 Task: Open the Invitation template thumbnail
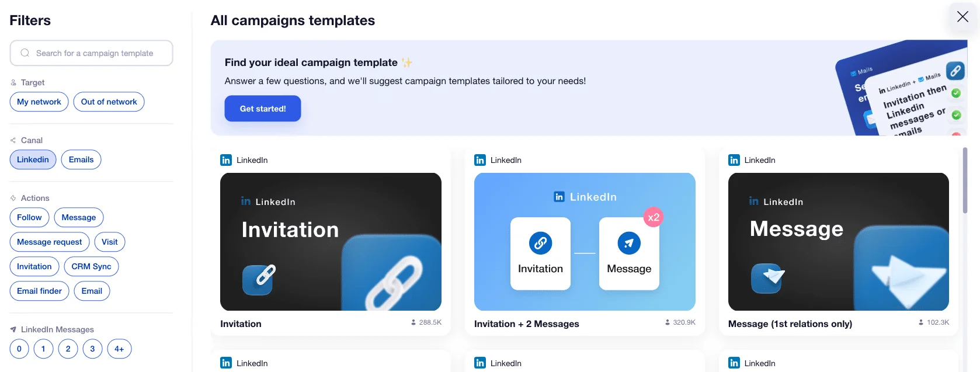coord(331,242)
